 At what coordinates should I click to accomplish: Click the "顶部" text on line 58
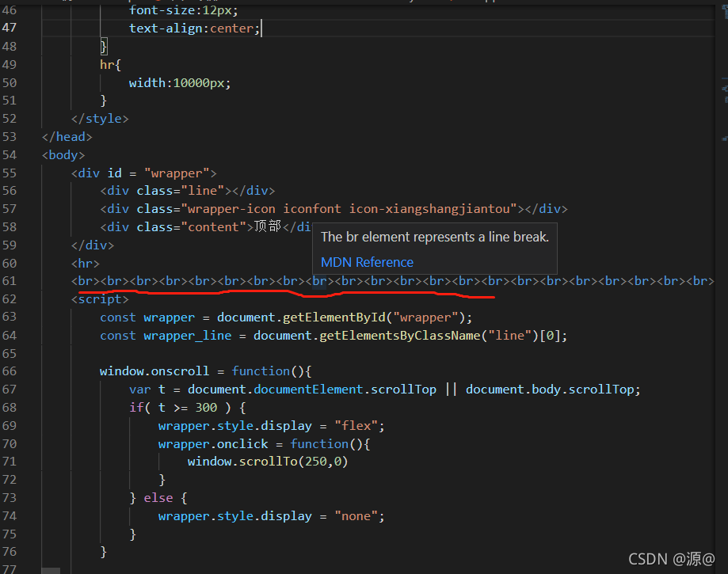[268, 226]
